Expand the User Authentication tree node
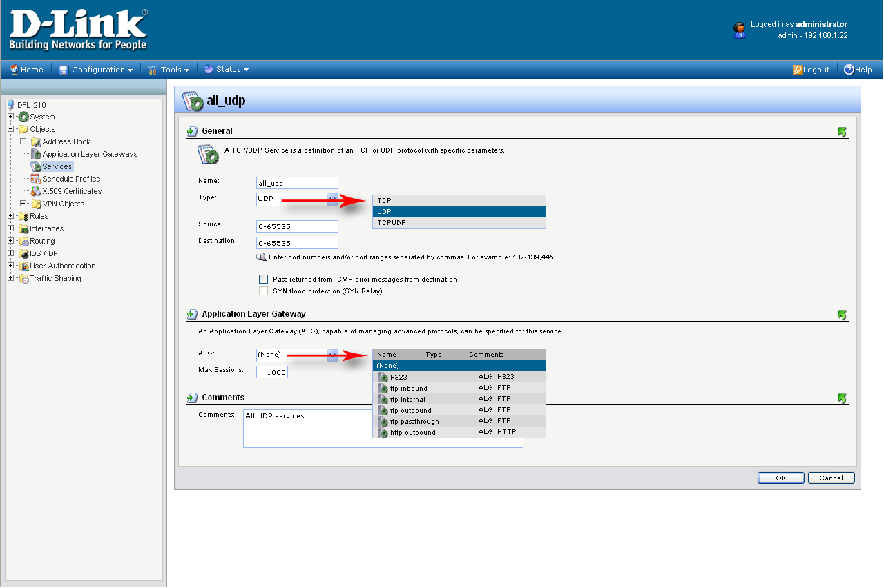884x588 pixels. [11, 266]
